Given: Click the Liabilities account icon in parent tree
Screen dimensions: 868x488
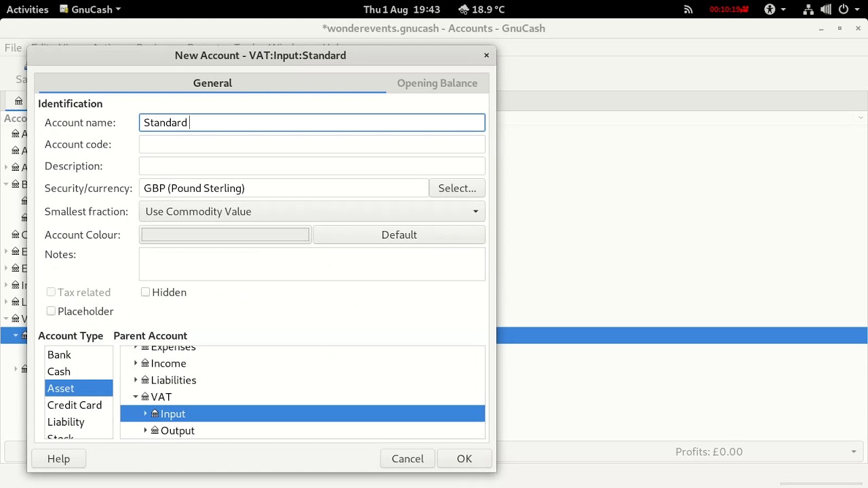Looking at the screenshot, I should pos(144,380).
